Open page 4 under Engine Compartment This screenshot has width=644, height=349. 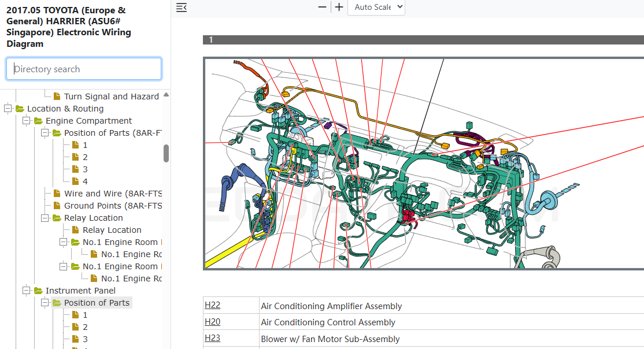pyautogui.click(x=85, y=181)
